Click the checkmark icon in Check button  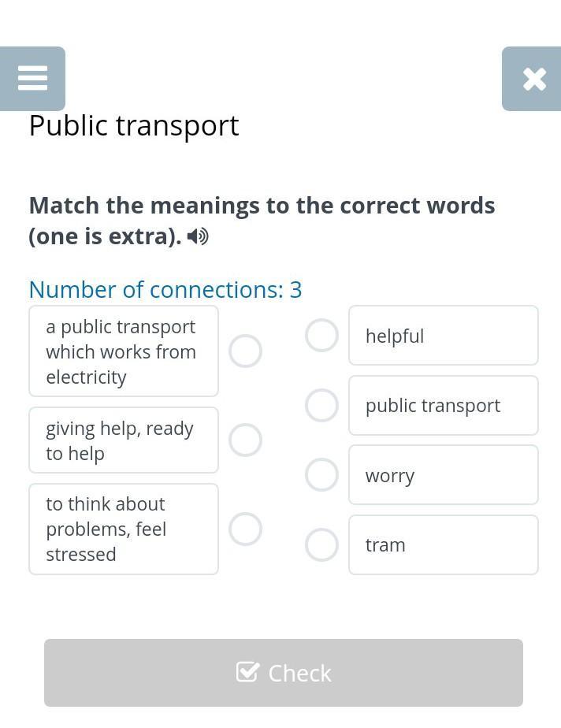coord(247,672)
